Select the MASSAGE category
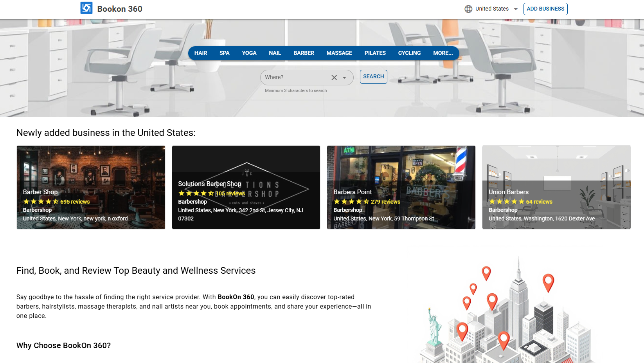The width and height of the screenshot is (644, 363). (339, 53)
